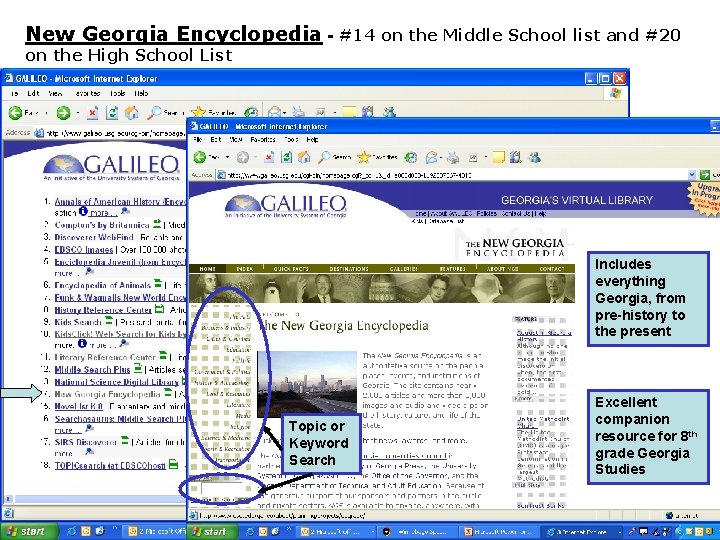This screenshot has height=540, width=720.
Task: Open the Encyclopedia of Animals link
Action: 102,285
